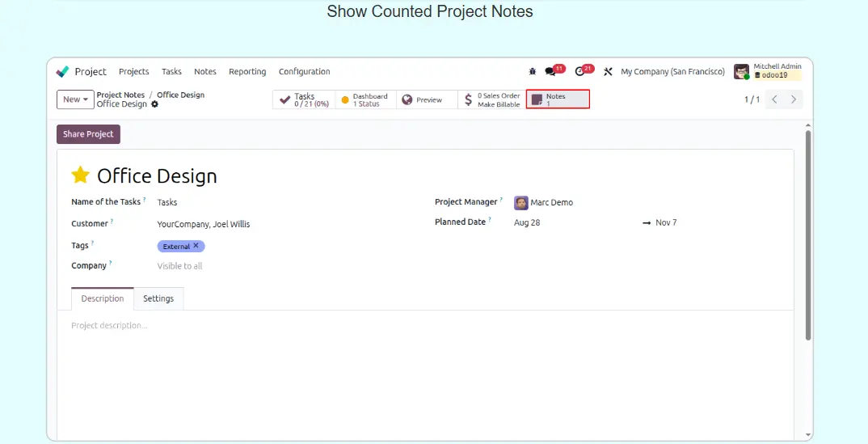868x444 pixels.
Task: Open the debug bug icon menu
Action: [532, 72]
